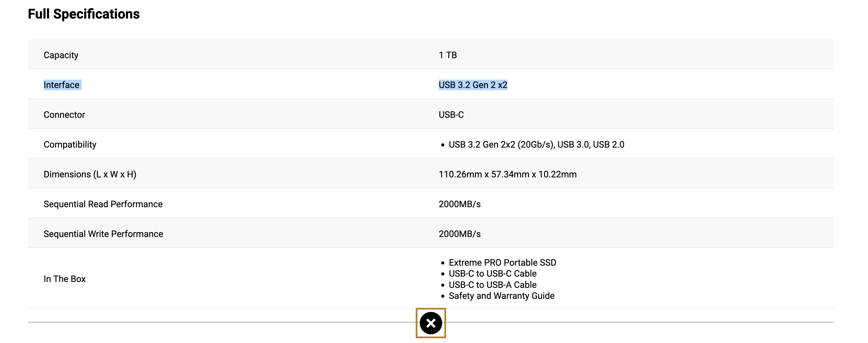Click the Sequential Read Performance label
The width and height of the screenshot is (868, 343).
click(103, 204)
